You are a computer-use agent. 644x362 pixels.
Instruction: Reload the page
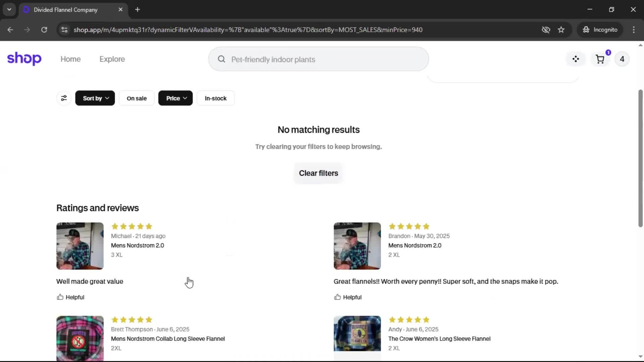(x=44, y=30)
